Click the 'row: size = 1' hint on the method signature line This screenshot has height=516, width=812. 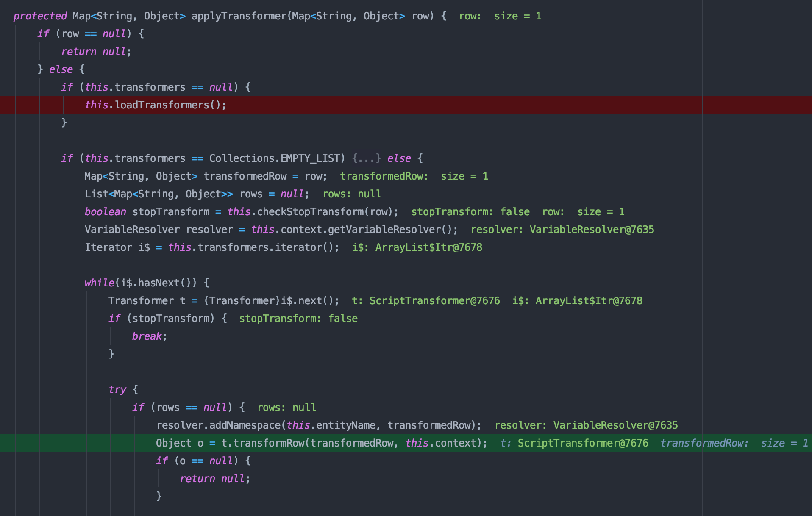[x=500, y=16]
